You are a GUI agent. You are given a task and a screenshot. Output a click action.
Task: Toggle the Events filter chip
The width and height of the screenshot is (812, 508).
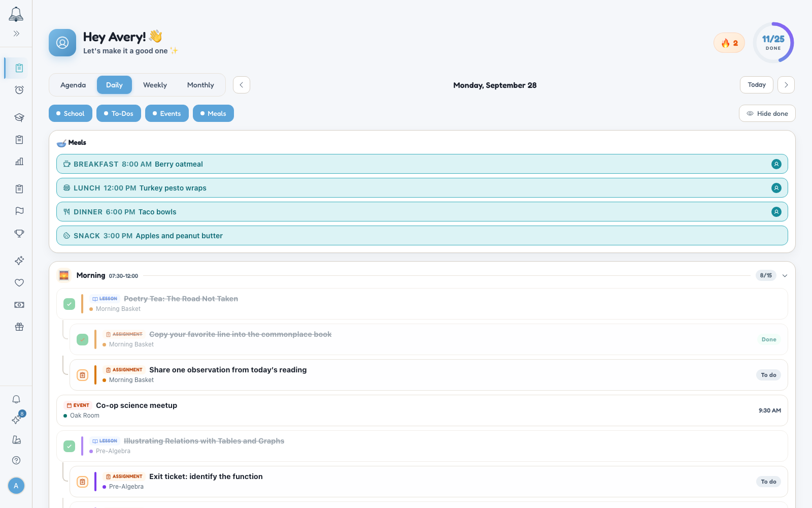(x=167, y=113)
